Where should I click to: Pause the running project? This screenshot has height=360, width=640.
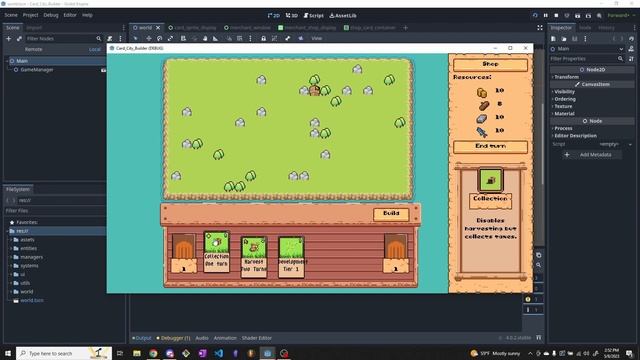(546, 16)
